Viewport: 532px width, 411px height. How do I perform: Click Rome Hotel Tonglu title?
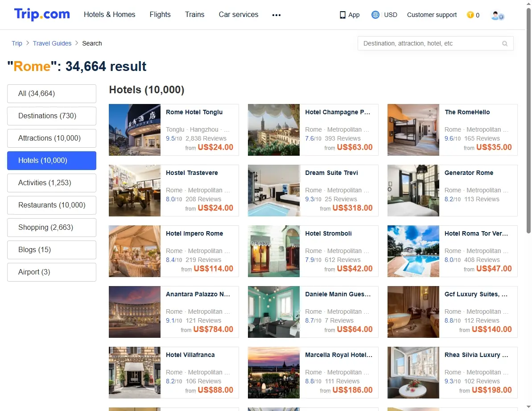click(194, 112)
